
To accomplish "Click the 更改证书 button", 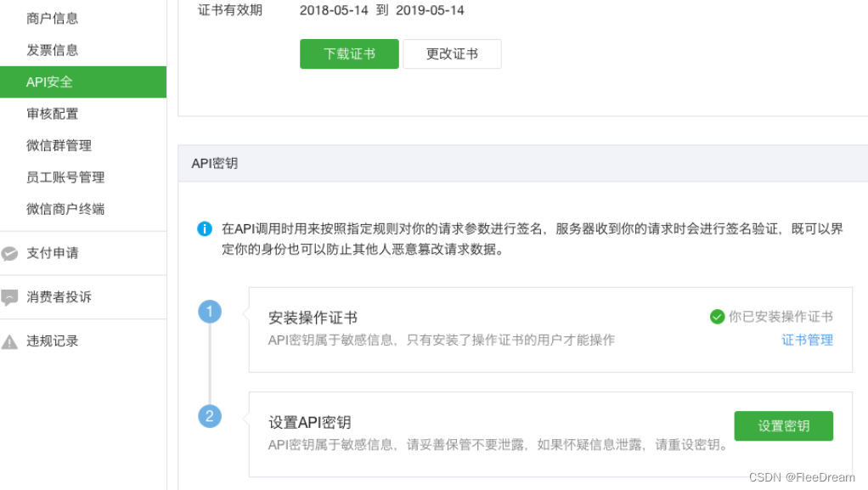I will point(453,54).
